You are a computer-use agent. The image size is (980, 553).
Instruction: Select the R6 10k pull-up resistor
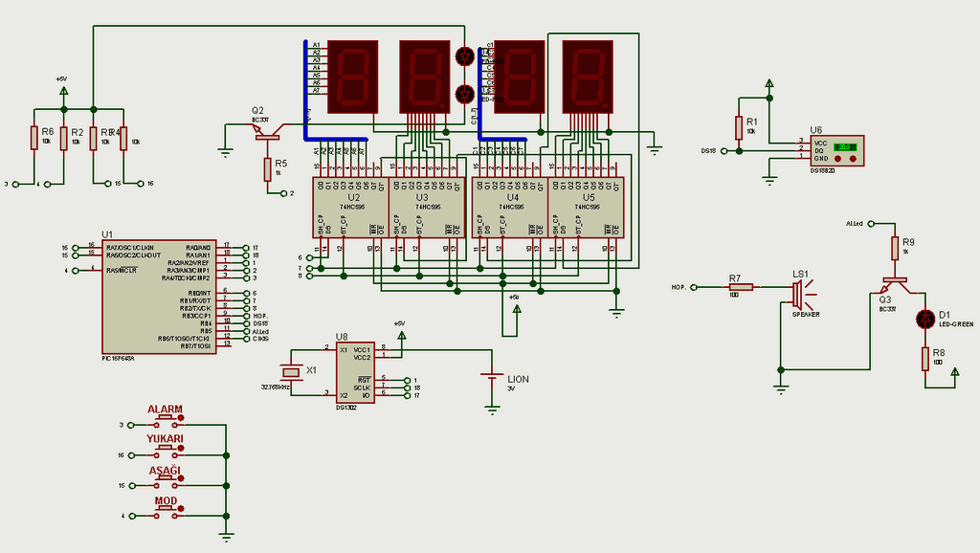click(34, 138)
